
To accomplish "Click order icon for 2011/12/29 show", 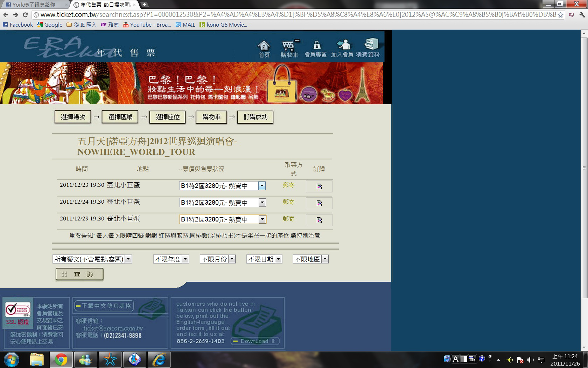I will coord(319,220).
